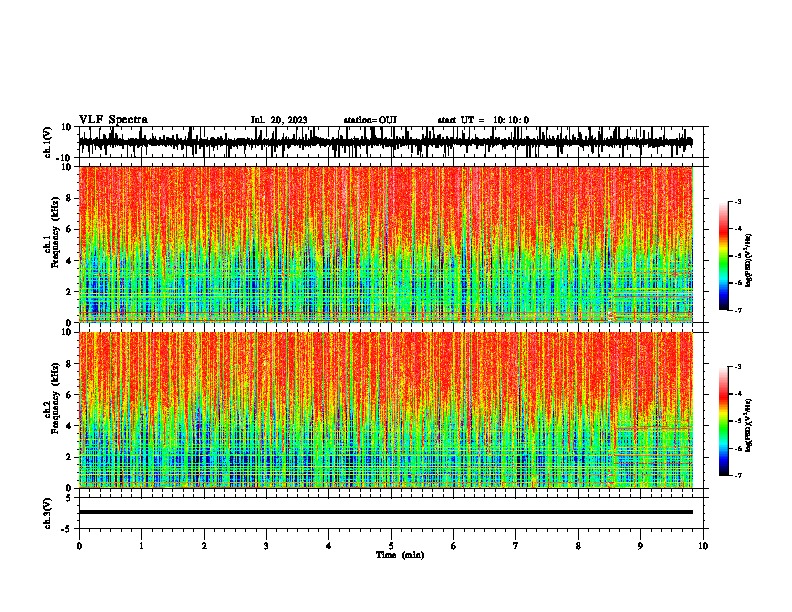Viewport: 792px width, 612px height.
Task: Click the "8" tick on Time axis
Action: [x=578, y=546]
